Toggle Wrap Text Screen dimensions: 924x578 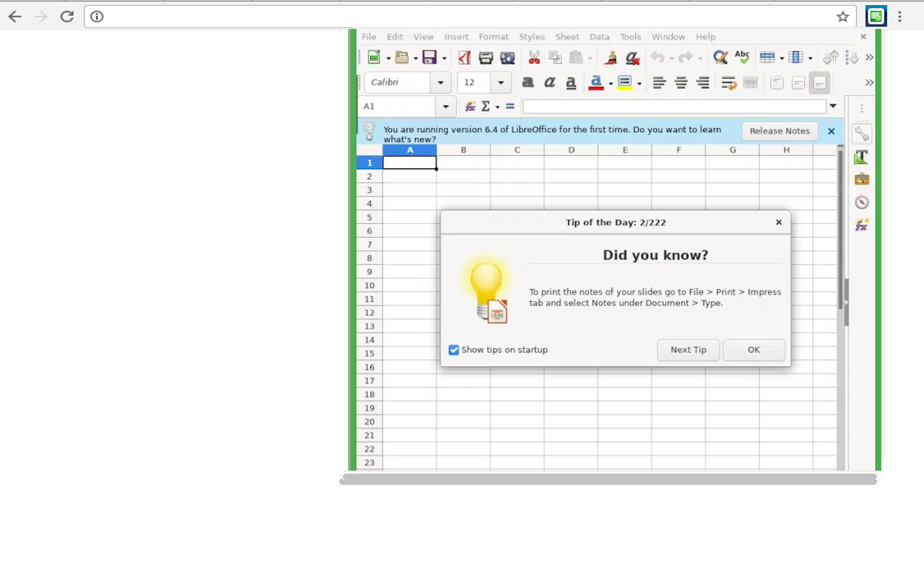[728, 82]
